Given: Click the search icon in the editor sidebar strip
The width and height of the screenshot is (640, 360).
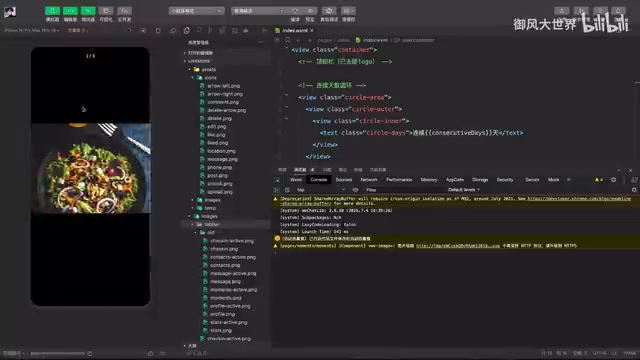Looking at the screenshot, I should 199,31.
